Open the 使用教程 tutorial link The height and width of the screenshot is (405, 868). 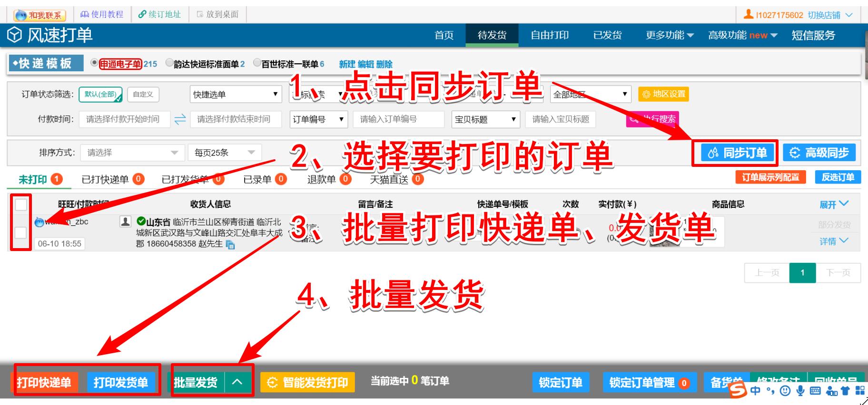pos(102,14)
